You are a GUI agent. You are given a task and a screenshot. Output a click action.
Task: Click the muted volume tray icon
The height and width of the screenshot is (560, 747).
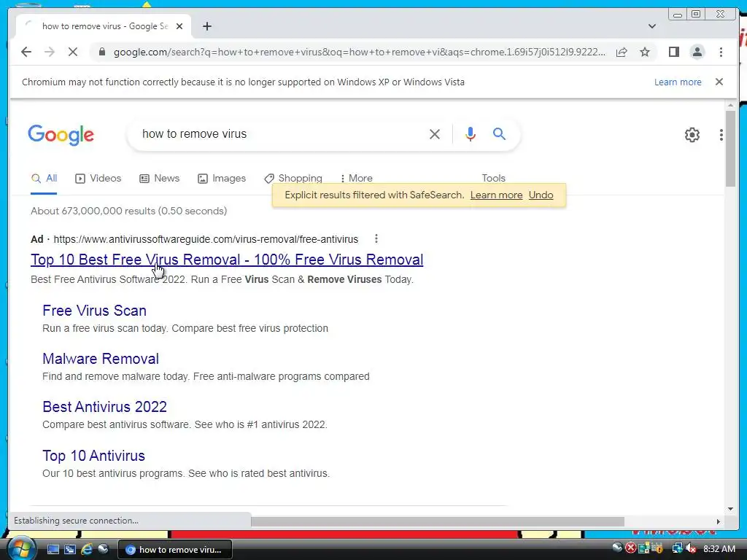[690, 548]
